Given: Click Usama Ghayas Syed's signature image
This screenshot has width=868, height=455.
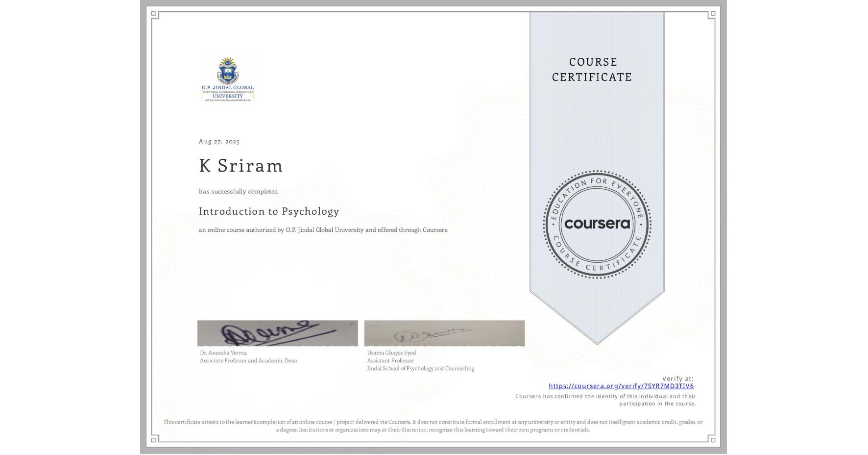Looking at the screenshot, I should pyautogui.click(x=444, y=333).
